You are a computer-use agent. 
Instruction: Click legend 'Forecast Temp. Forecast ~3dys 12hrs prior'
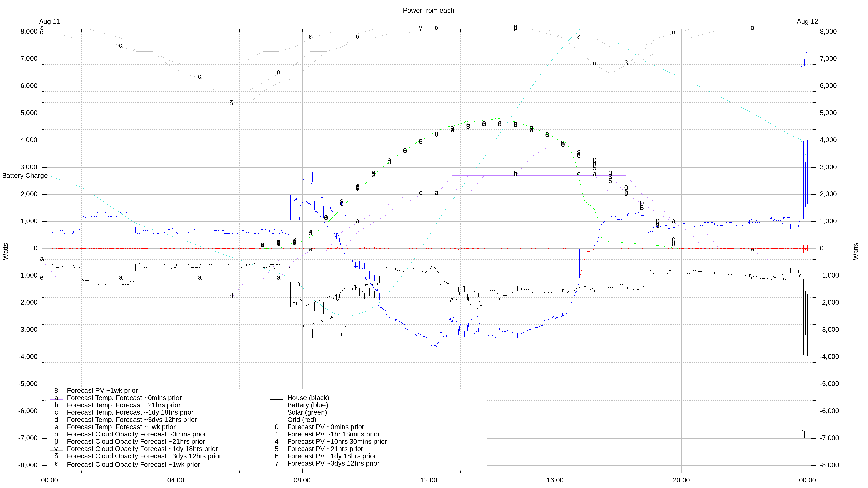(x=132, y=420)
